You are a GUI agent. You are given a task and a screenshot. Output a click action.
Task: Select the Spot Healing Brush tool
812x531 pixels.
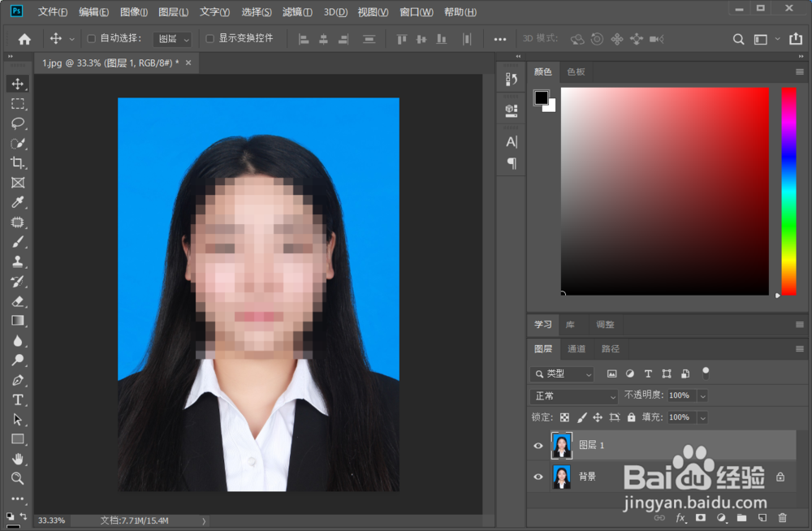pyautogui.click(x=18, y=222)
